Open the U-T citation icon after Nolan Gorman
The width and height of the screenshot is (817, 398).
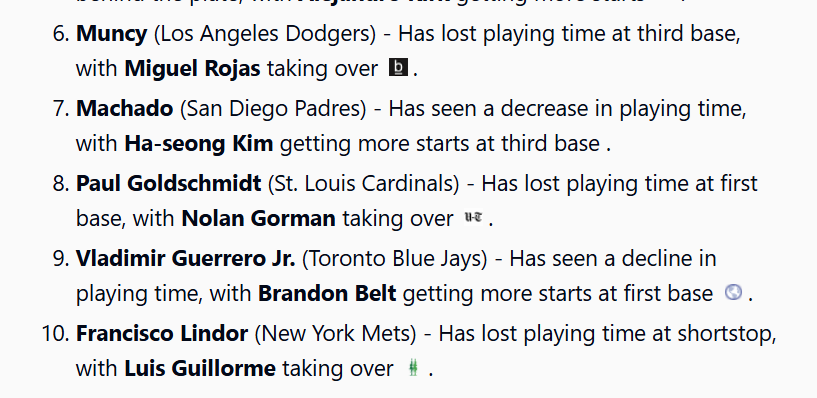[x=473, y=218]
